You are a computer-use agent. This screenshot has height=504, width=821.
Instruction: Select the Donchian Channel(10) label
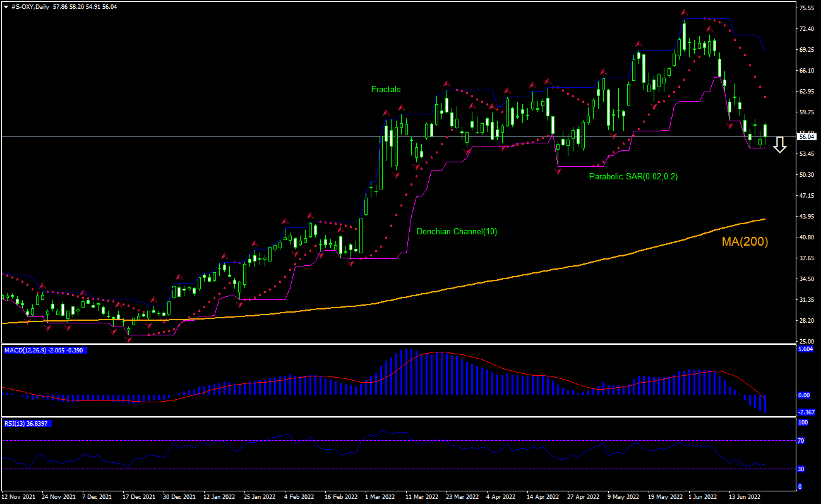457,232
